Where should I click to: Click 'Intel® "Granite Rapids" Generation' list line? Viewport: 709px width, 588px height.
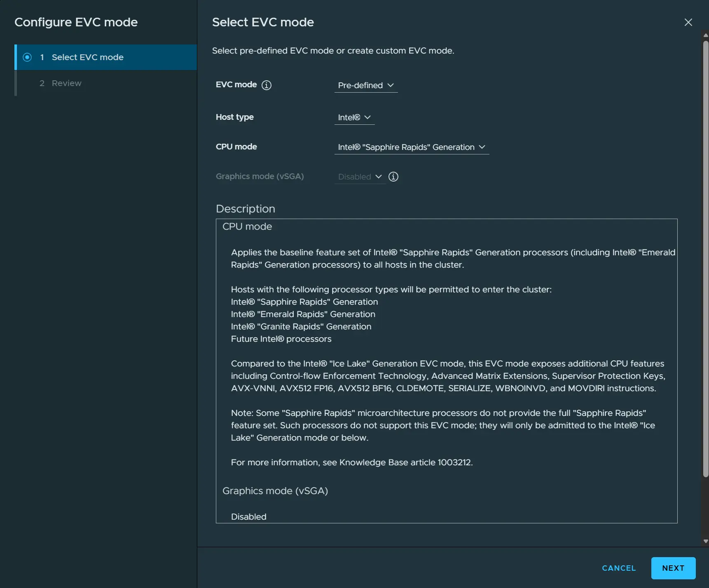click(301, 327)
